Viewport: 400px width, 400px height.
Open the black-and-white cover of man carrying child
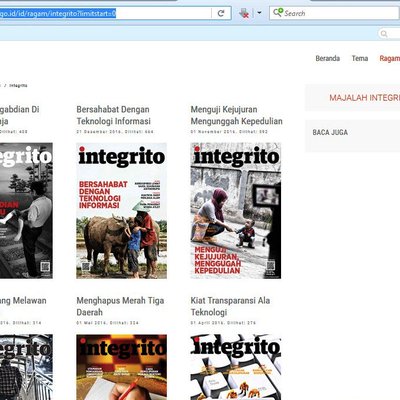[26, 211]
